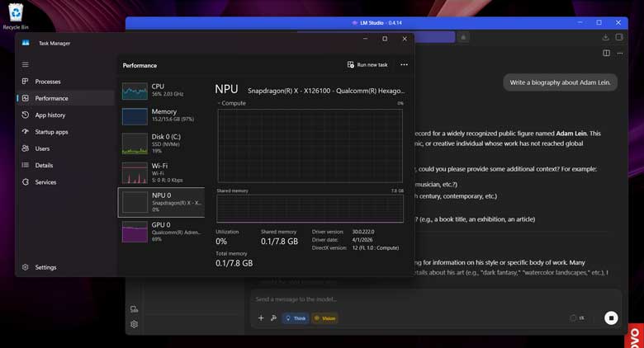This screenshot has height=348, width=644.
Task: Click Run new task button
Action: coord(367,65)
